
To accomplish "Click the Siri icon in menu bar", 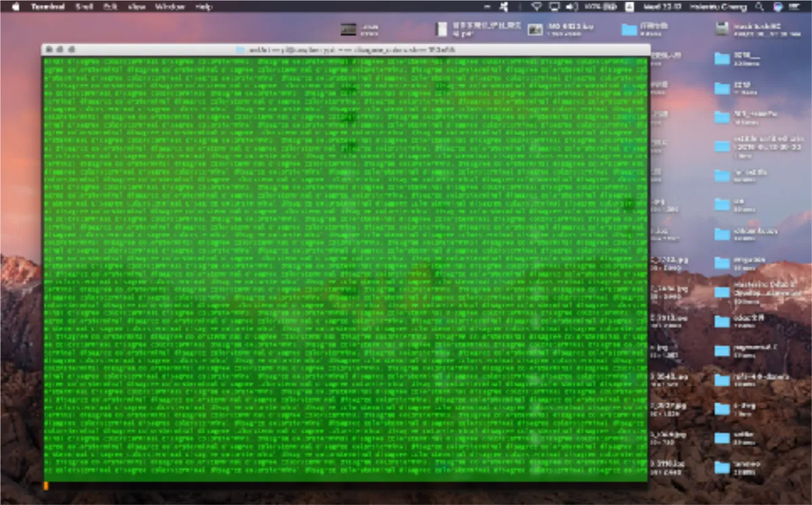I will pos(778,7).
